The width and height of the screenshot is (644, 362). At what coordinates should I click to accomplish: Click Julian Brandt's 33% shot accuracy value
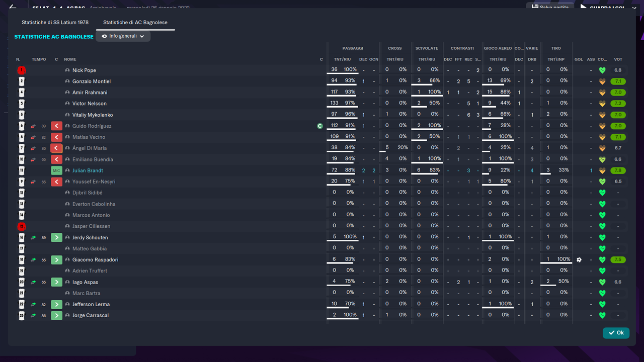click(x=563, y=170)
